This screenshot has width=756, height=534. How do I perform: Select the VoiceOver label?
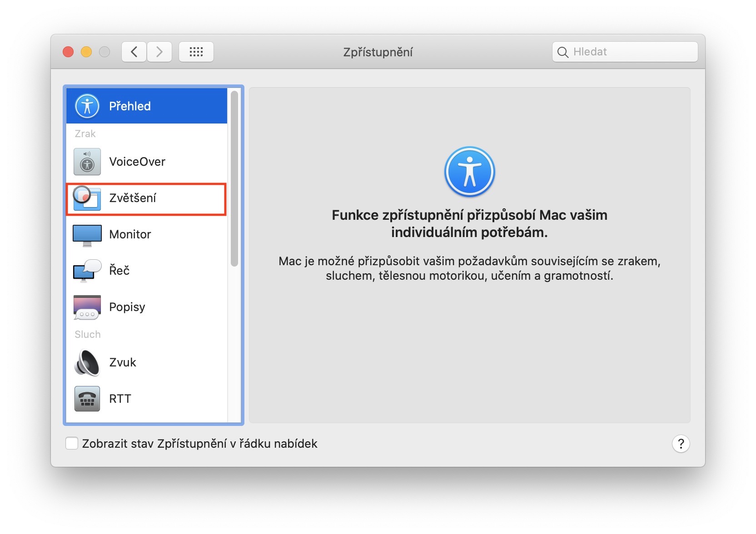tap(137, 162)
